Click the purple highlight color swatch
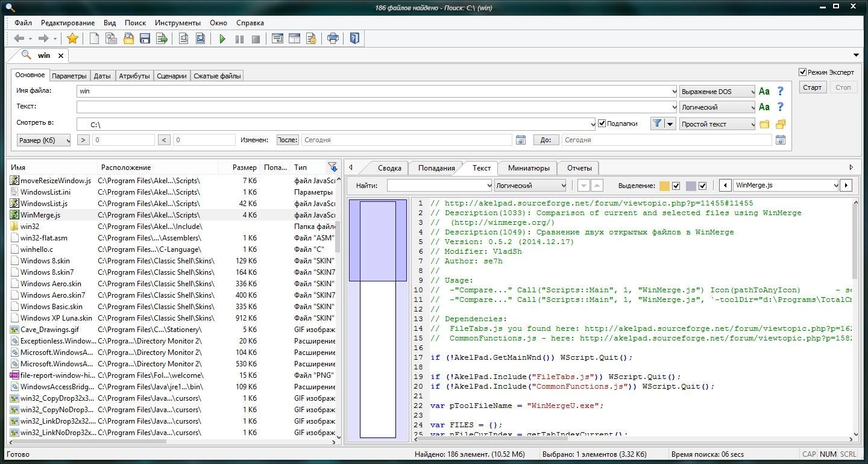868x464 pixels. coord(691,186)
